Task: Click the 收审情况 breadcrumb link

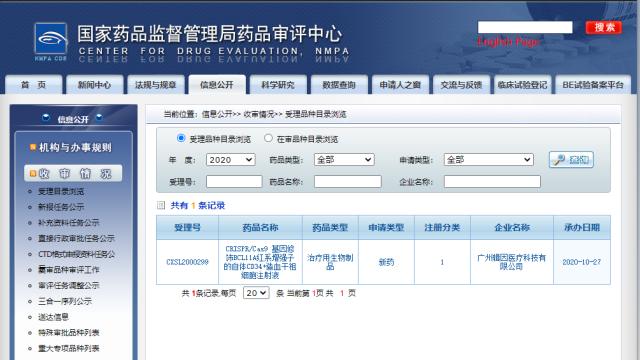Action: 259,114
